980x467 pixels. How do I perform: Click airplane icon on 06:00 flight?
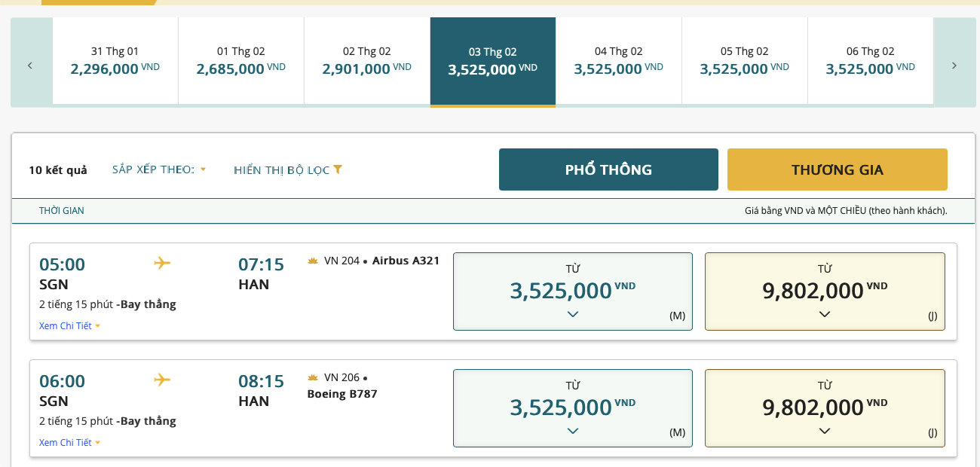pos(162,380)
